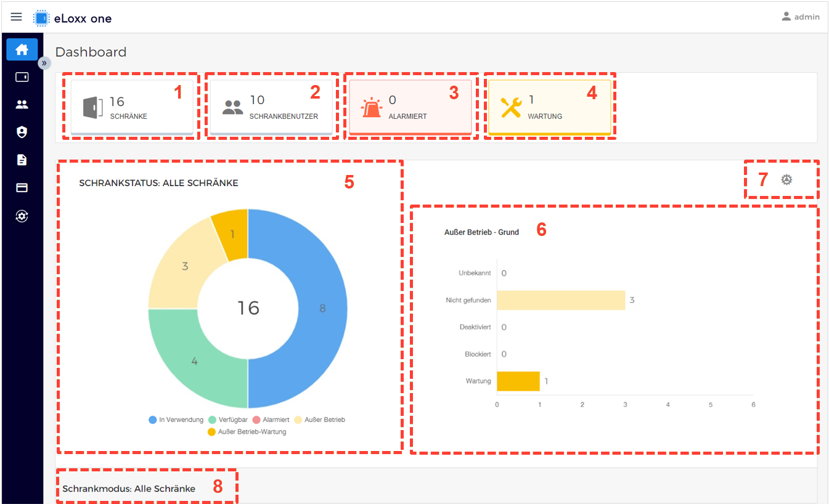The image size is (829, 504).
Task: Click the Dashboard page heading
Action: pos(91,52)
